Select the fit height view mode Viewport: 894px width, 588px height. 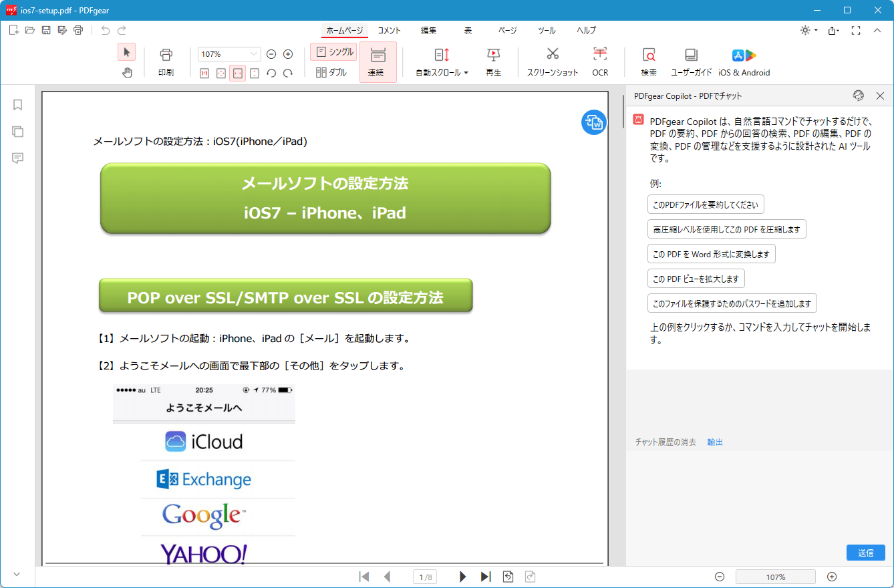[255, 73]
